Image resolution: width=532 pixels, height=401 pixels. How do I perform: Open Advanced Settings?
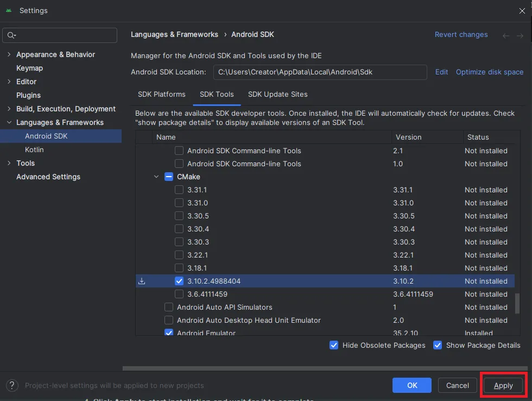(48, 177)
